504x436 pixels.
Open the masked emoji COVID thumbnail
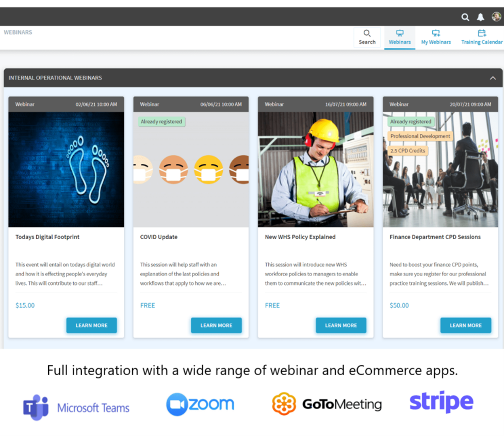(x=191, y=170)
